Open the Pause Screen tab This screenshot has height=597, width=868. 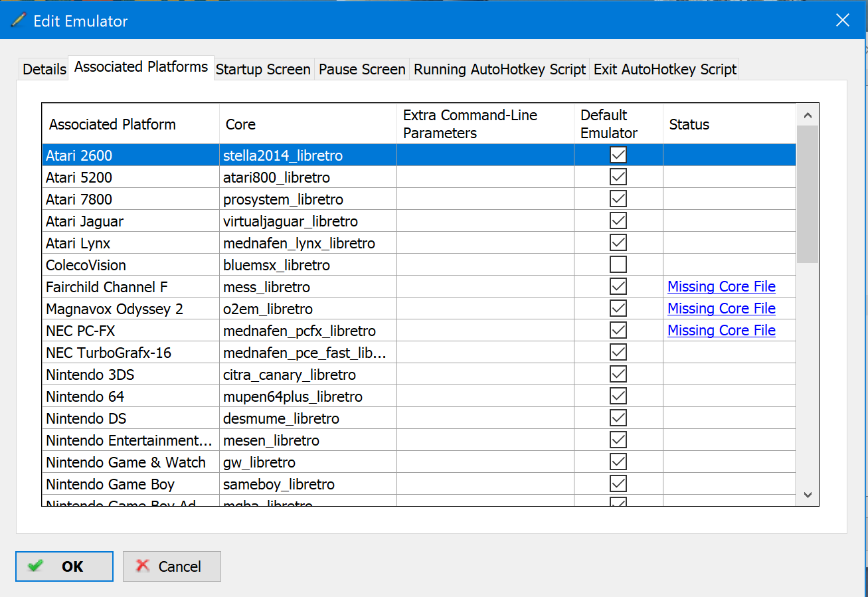(362, 69)
